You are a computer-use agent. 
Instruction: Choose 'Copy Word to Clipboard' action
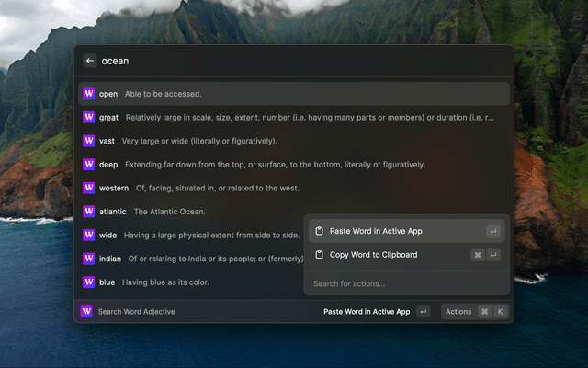point(373,255)
